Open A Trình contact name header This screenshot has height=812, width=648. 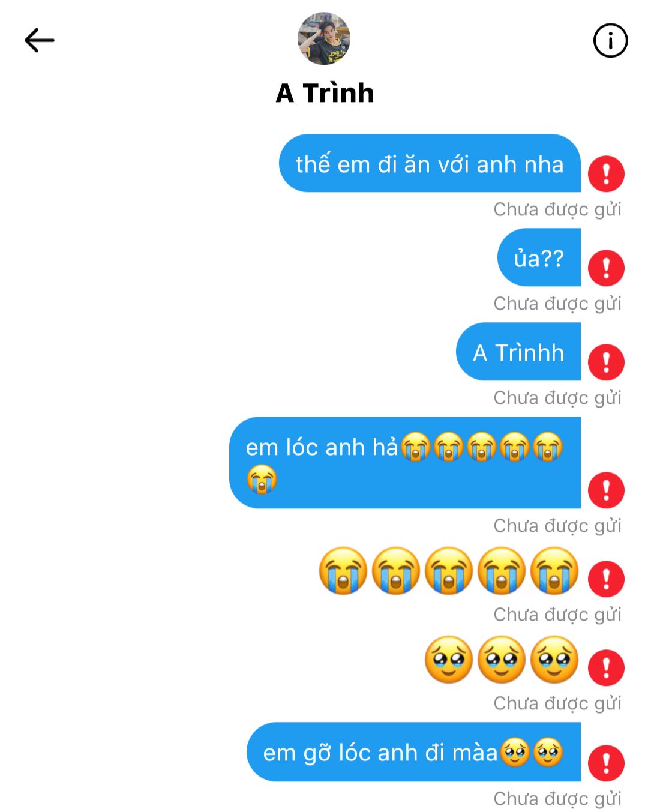point(325,93)
